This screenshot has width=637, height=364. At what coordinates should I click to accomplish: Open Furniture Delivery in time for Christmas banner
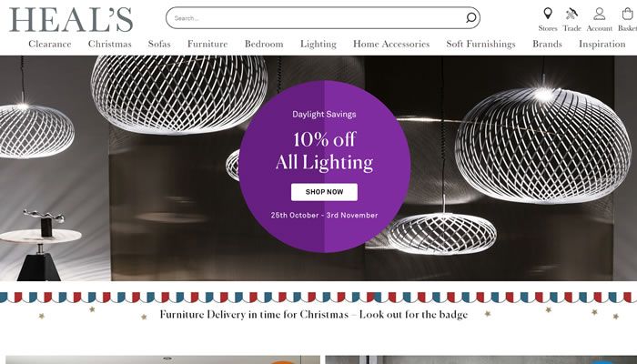click(314, 315)
